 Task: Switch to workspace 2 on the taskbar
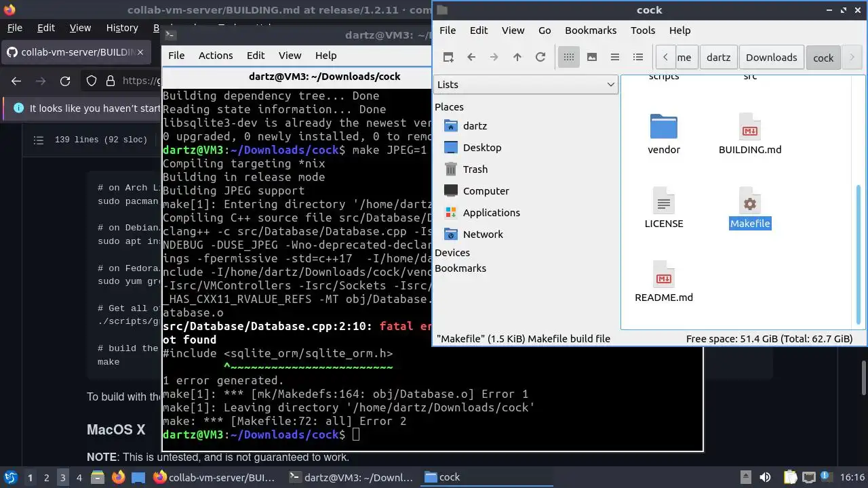(x=46, y=477)
